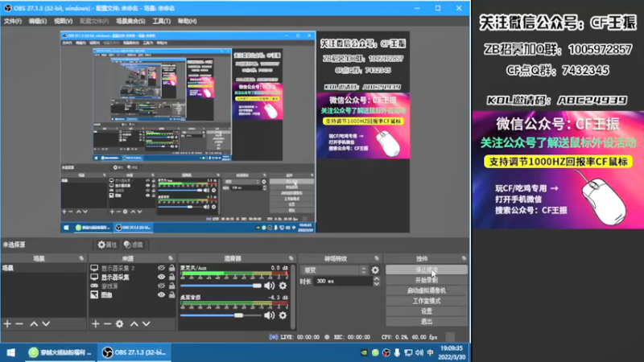Image resolution: width=644 pixels, height=362 pixels.
Task: Click the 显示器采集 monitor source icon
Action: coord(94,277)
